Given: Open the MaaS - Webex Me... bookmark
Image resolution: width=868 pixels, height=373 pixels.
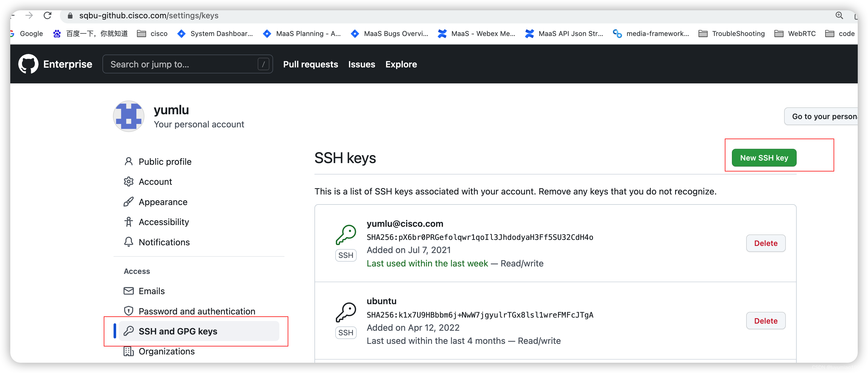Looking at the screenshot, I should 477,33.
